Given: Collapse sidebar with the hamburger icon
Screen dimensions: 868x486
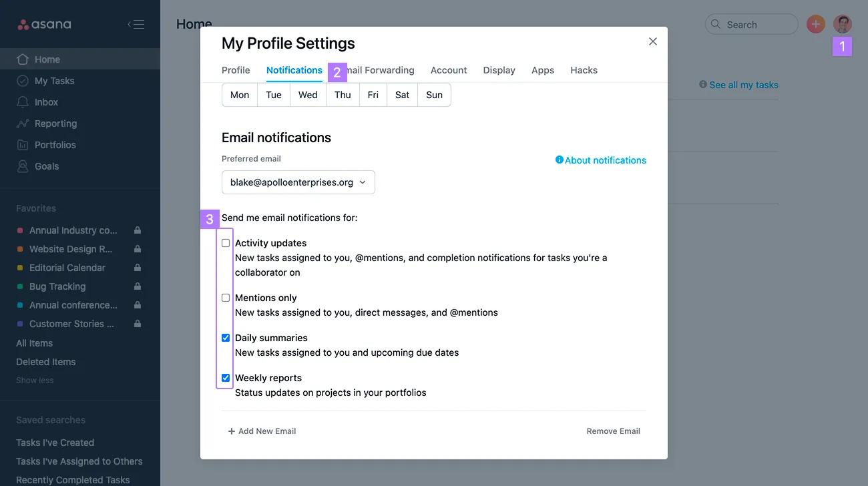Looking at the screenshot, I should pos(136,25).
